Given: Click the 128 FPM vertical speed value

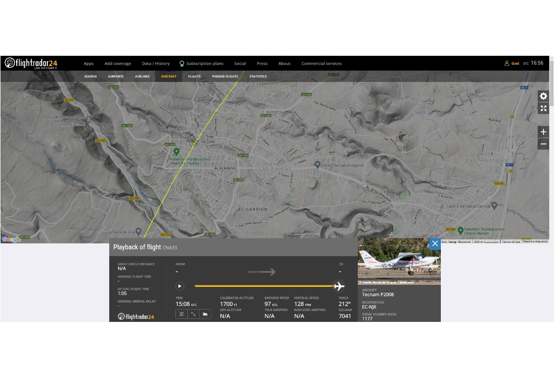Looking at the screenshot, I should (x=302, y=304).
